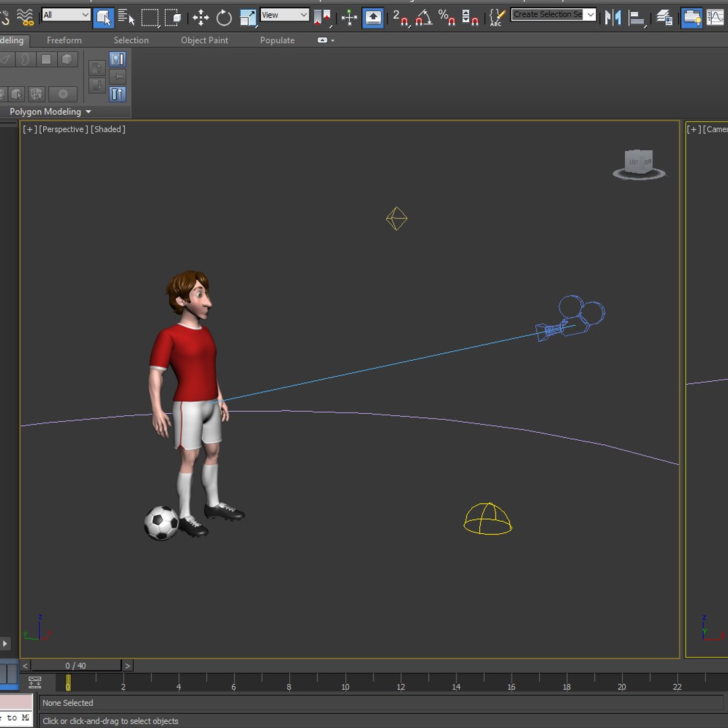Screen dimensions: 728x728
Task: Open Select by Name dialog
Action: 125,18
